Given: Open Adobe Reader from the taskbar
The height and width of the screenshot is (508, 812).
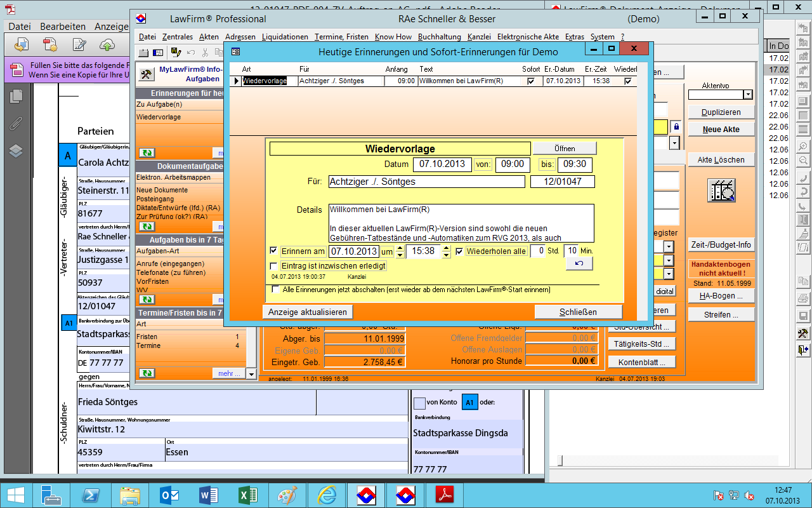Looking at the screenshot, I should pyautogui.click(x=443, y=495).
